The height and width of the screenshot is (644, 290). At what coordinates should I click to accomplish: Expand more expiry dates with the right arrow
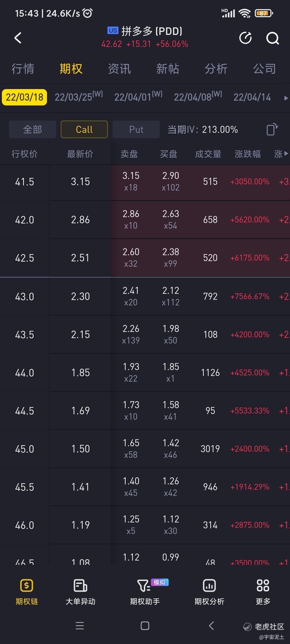286,98
